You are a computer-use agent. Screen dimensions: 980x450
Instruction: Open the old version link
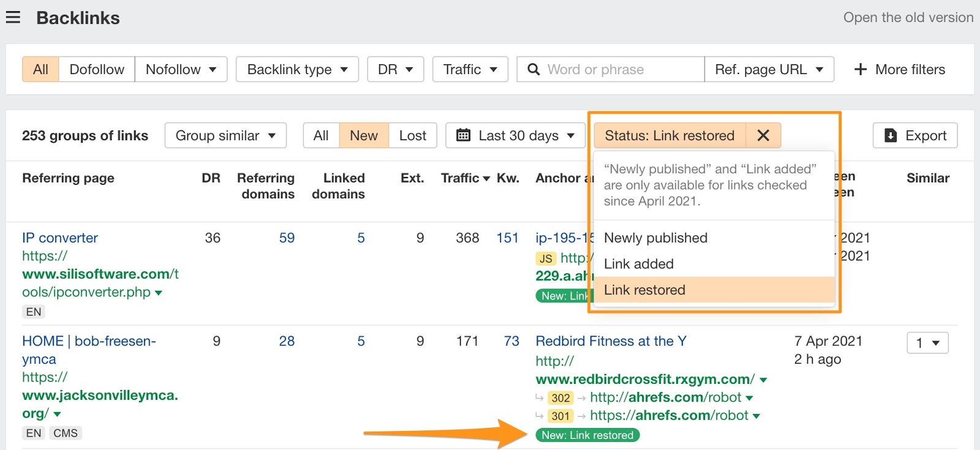point(908,17)
